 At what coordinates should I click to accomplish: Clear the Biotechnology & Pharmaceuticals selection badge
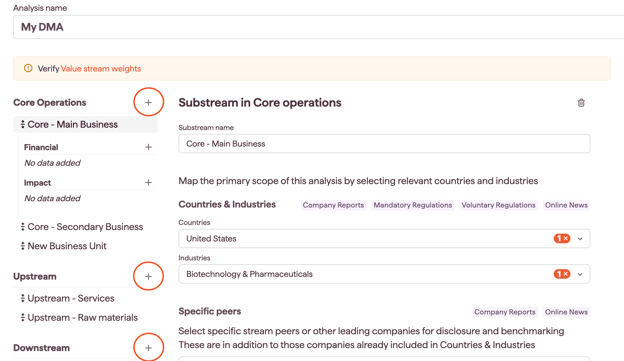[x=562, y=274]
